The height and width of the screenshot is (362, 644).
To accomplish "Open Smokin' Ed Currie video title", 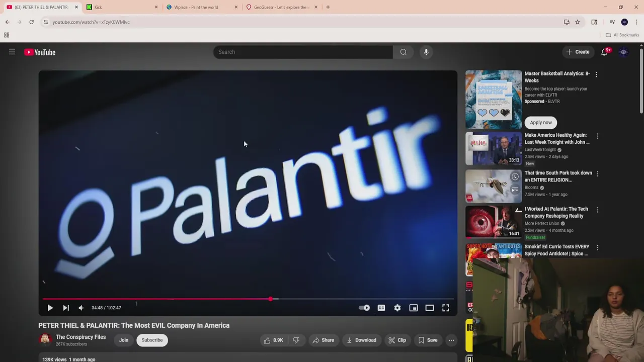I will click(557, 250).
